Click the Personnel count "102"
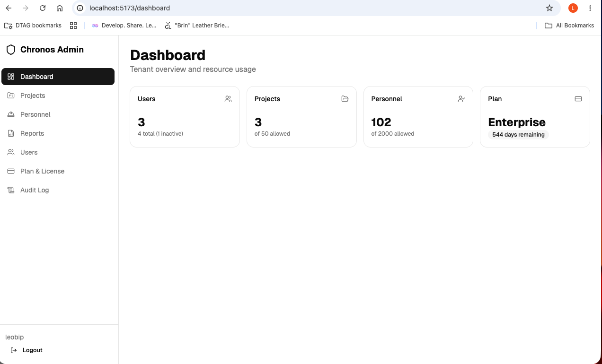Viewport: 602px width, 364px height. point(381,122)
